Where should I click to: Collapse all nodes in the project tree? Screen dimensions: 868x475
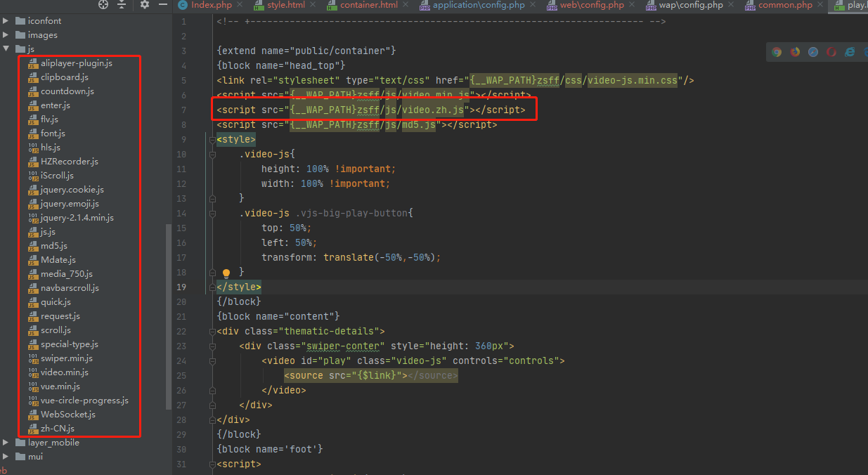[122, 5]
